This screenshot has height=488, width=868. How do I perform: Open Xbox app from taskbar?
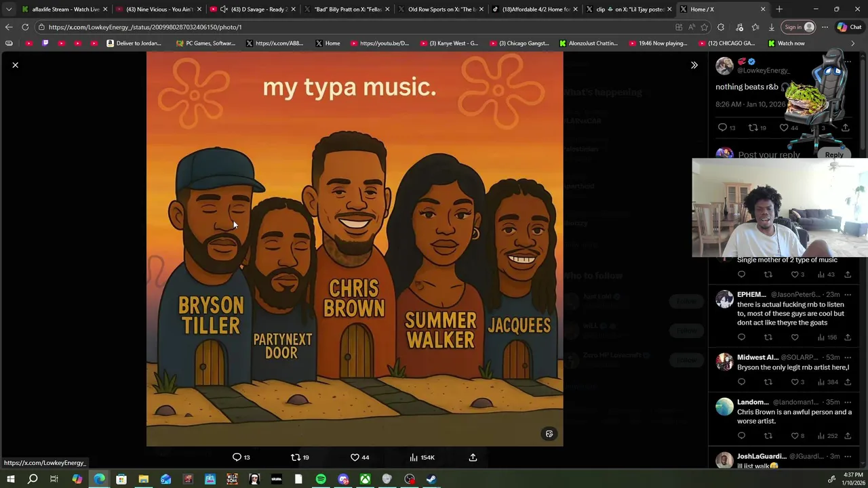365,479
